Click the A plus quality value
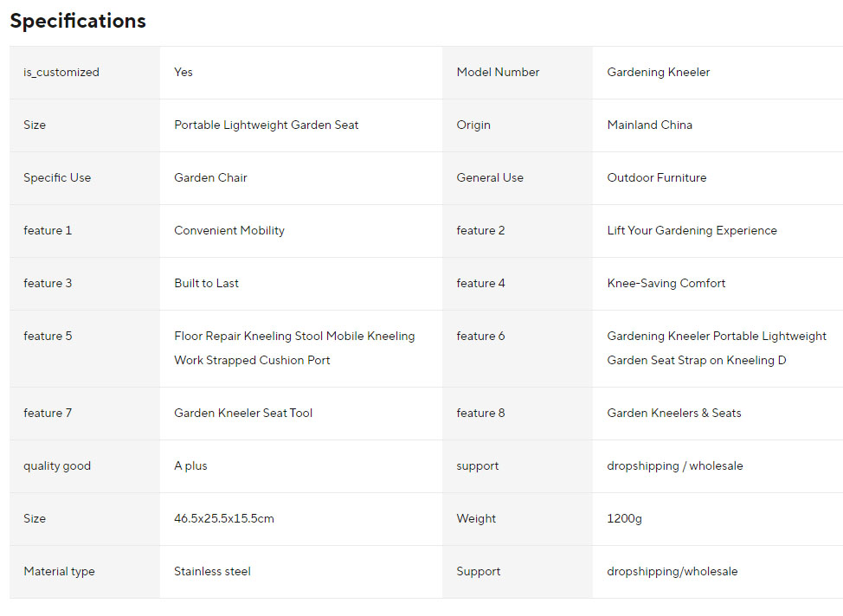 point(190,465)
